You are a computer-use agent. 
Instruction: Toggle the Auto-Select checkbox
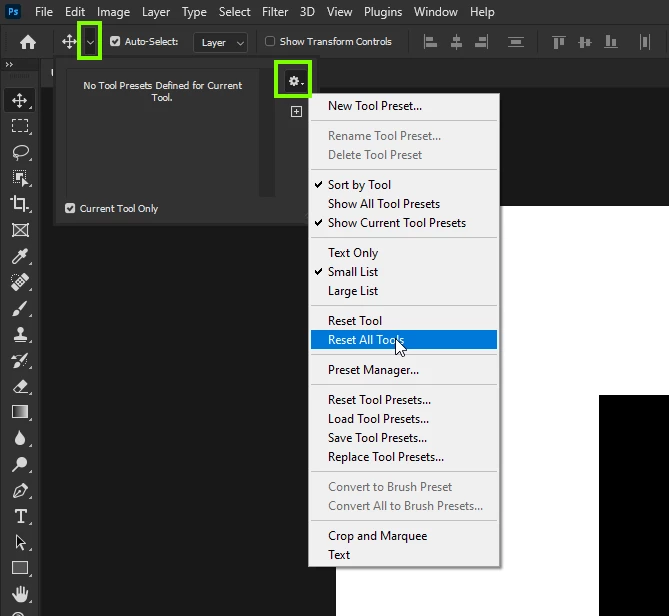[115, 41]
